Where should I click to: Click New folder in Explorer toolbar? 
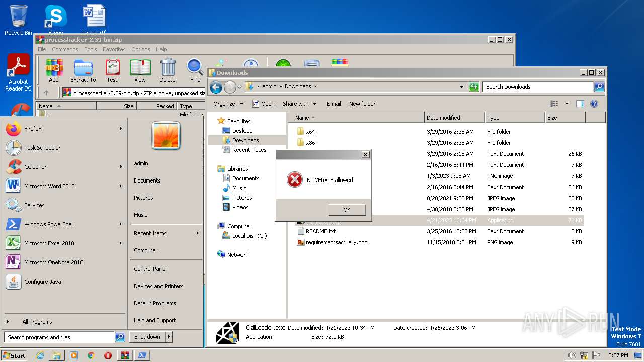pyautogui.click(x=362, y=104)
